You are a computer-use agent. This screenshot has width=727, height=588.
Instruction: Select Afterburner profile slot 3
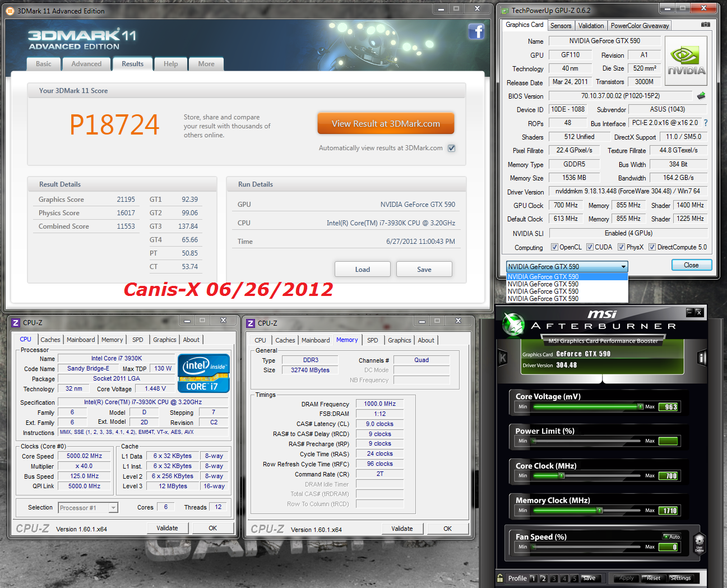pyautogui.click(x=554, y=578)
